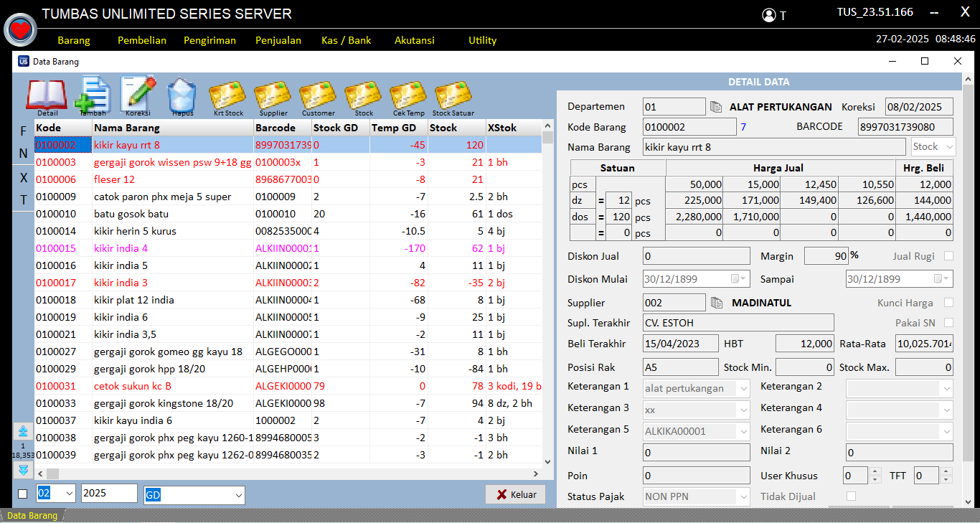Click sidebar letter F

tap(23, 131)
